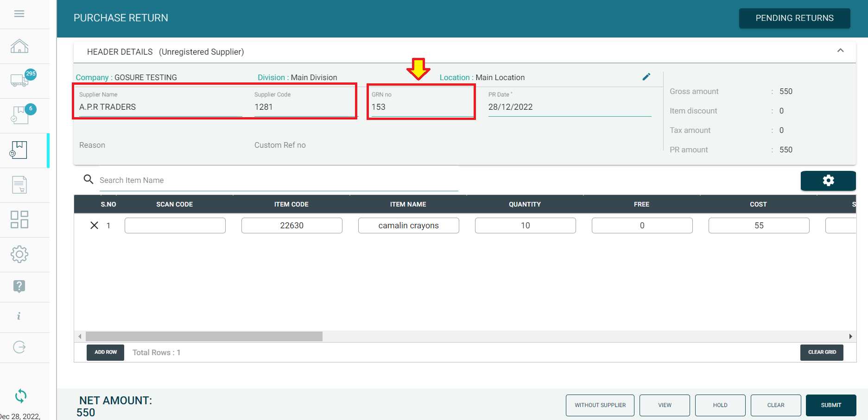Click the FREE column header
Screen dimensions: 868x420
click(x=641, y=204)
